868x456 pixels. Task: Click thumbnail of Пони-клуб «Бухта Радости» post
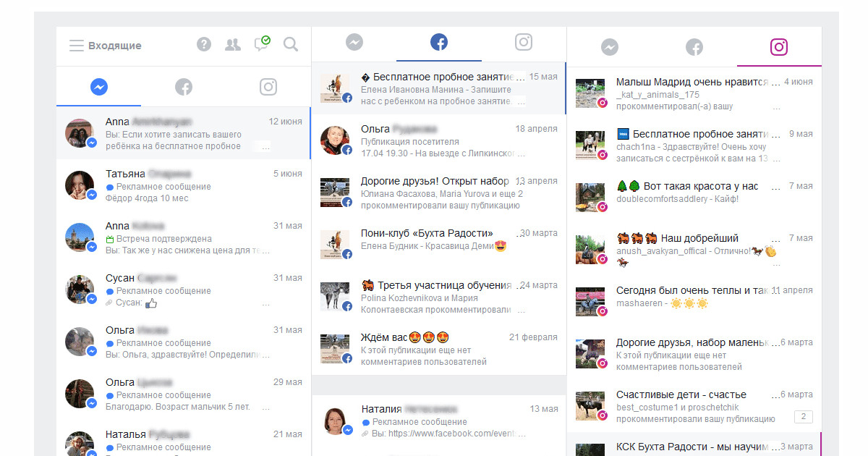click(335, 245)
